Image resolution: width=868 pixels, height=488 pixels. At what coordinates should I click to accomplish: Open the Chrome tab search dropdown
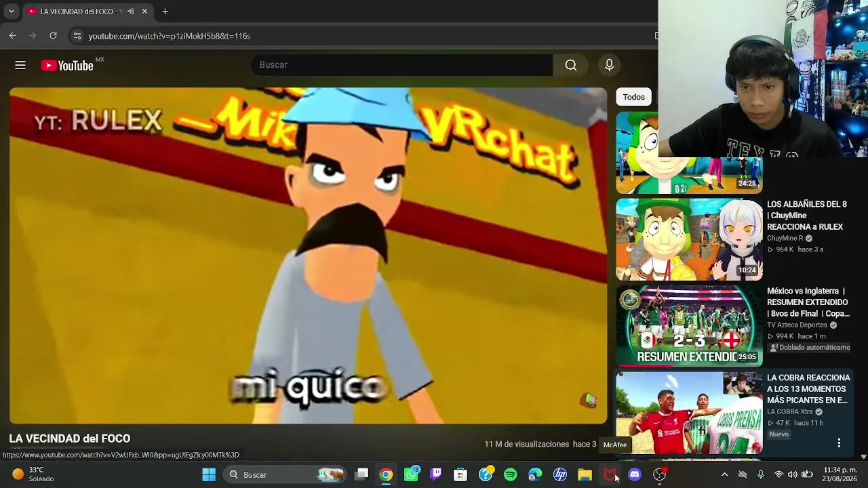tap(11, 12)
